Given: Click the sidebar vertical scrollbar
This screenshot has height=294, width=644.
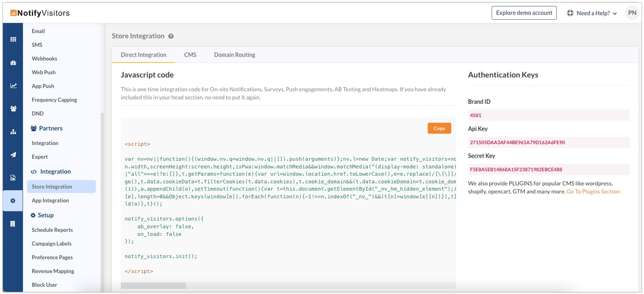Looking at the screenshot, I should [x=102, y=202].
